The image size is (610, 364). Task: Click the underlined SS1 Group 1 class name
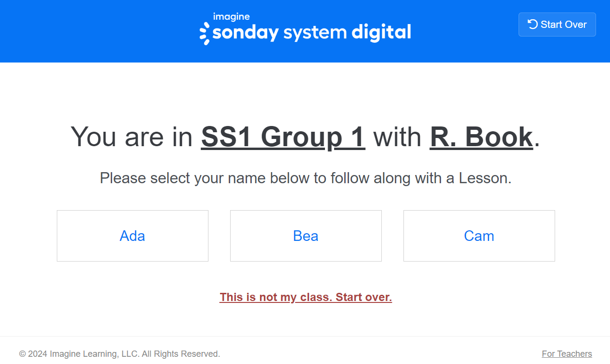pyautogui.click(x=283, y=137)
